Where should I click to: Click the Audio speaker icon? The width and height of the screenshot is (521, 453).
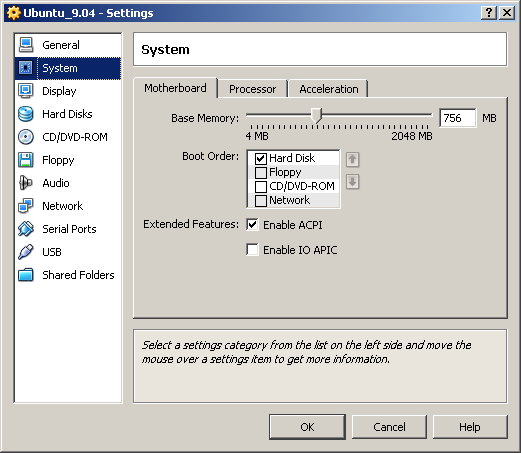[26, 183]
